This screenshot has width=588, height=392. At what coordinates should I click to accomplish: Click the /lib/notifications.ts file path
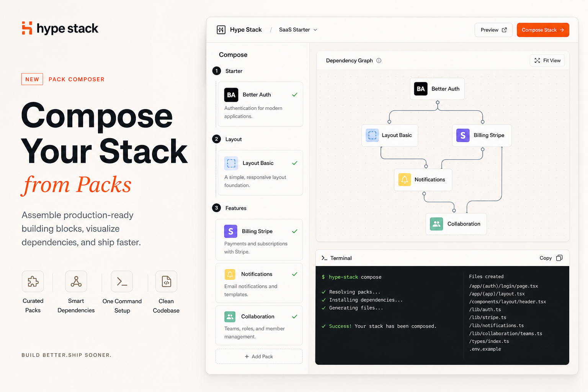[x=497, y=325]
